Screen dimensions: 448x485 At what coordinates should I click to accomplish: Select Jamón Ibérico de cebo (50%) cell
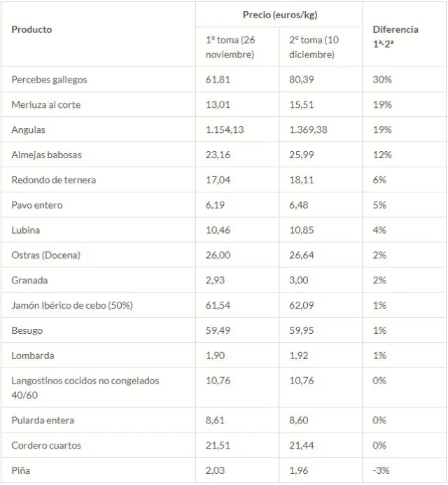[72, 305]
